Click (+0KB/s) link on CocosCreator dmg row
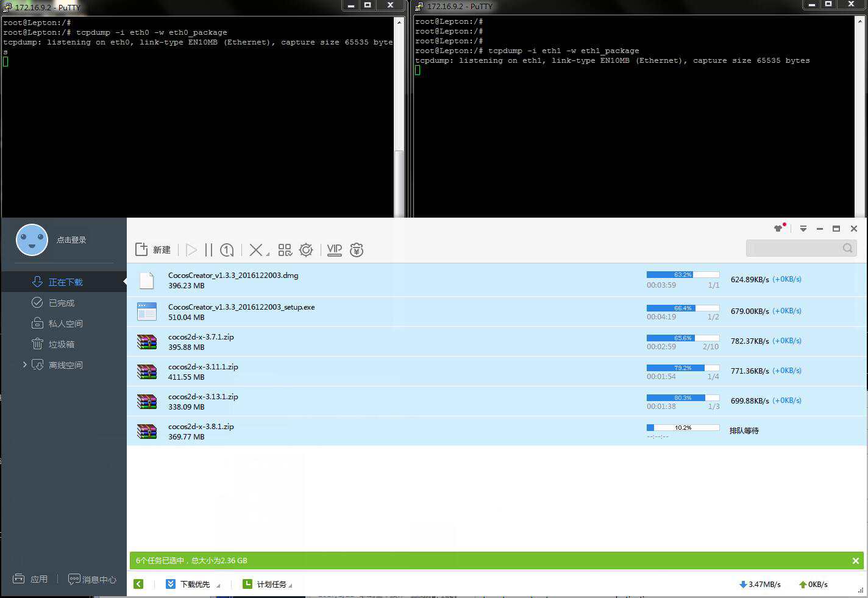 coord(787,279)
